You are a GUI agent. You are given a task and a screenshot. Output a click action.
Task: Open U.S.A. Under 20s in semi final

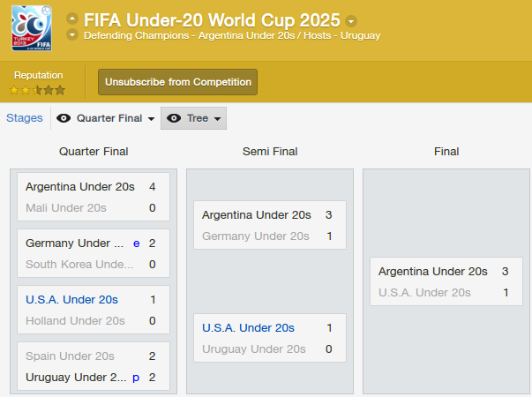point(249,328)
